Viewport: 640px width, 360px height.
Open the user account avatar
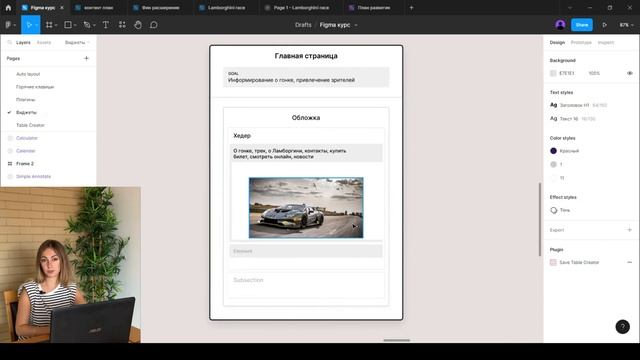pos(560,25)
